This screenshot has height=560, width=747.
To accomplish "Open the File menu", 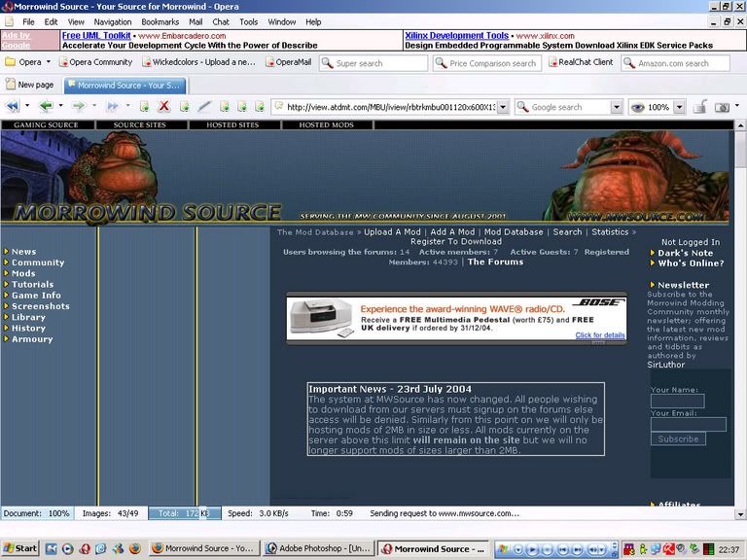I will (28, 22).
